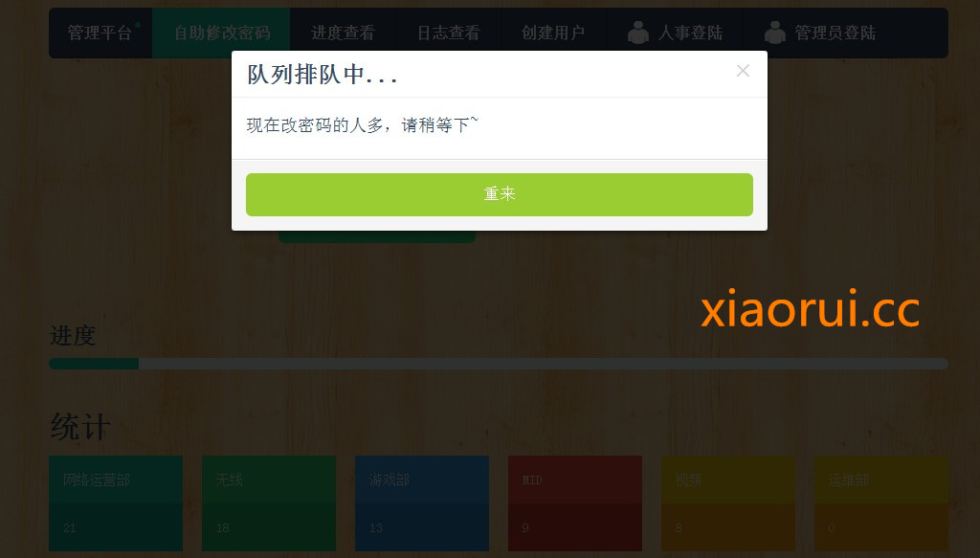Image resolution: width=980 pixels, height=558 pixels.
Task: Select the 游戏部 statistics tile
Action: (x=422, y=503)
